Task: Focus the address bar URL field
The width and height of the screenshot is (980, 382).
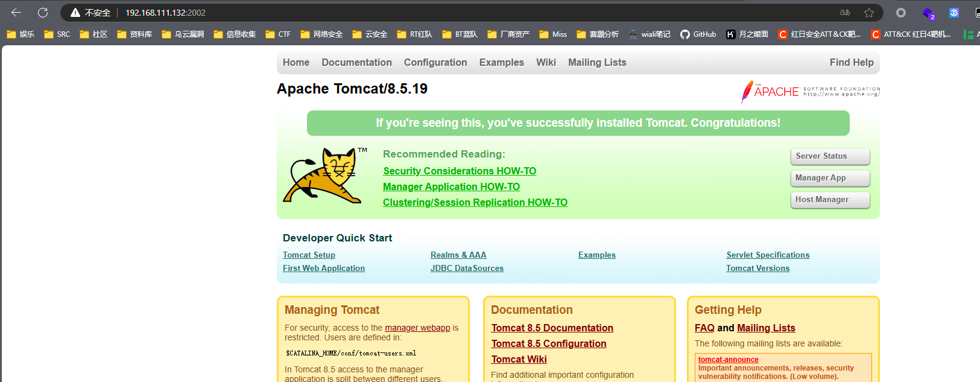Action: coord(422,13)
